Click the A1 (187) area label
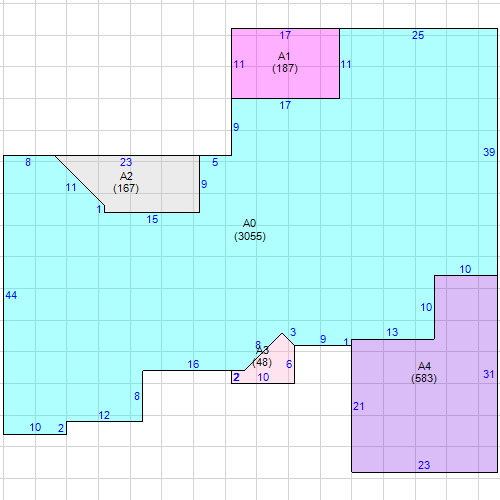 tap(285, 62)
